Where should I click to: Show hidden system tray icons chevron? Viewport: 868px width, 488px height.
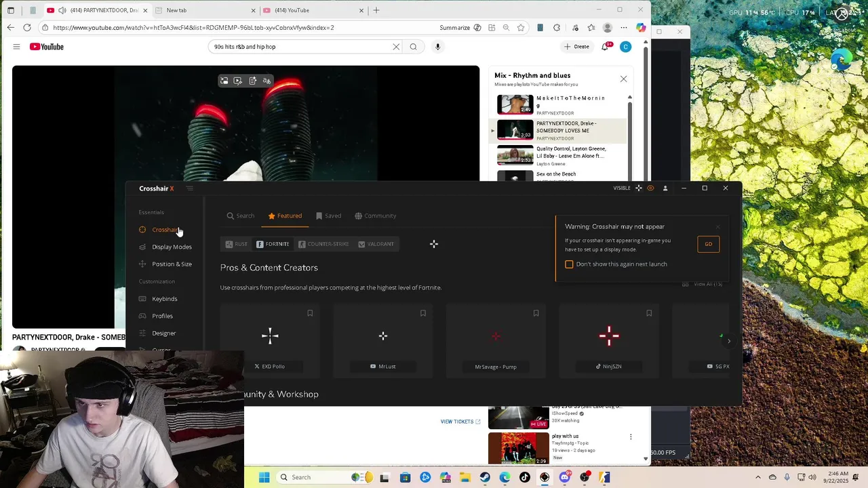click(758, 477)
